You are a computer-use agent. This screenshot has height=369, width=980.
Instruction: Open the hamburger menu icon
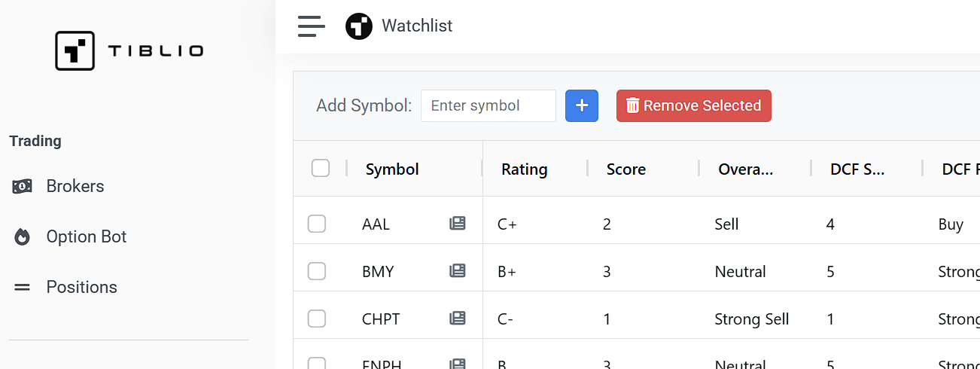click(311, 26)
